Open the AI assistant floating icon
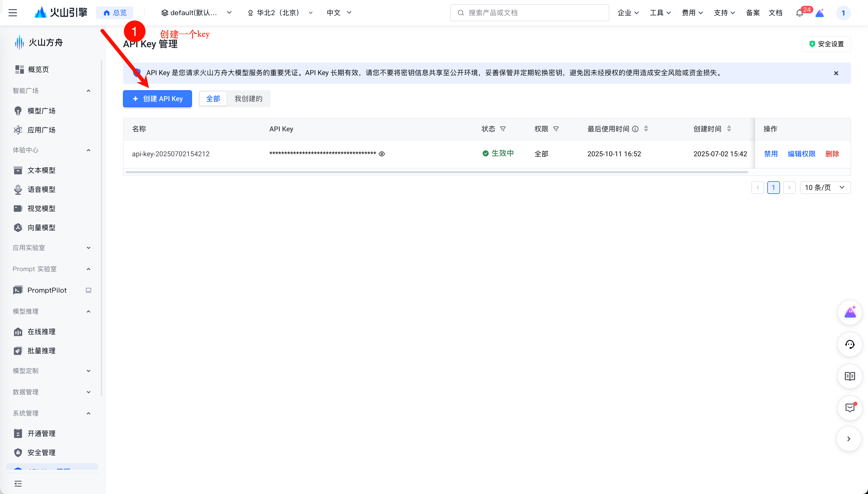The image size is (868, 494). tap(850, 313)
